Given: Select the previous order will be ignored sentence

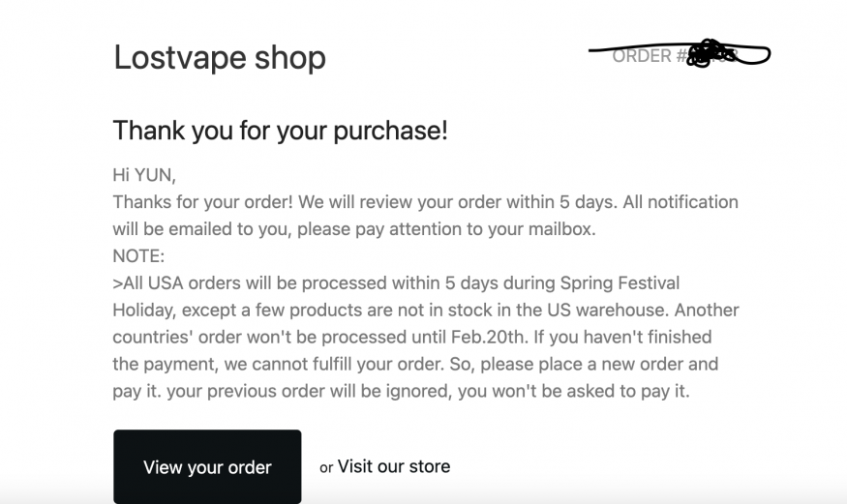Looking at the screenshot, I should pos(309,391).
